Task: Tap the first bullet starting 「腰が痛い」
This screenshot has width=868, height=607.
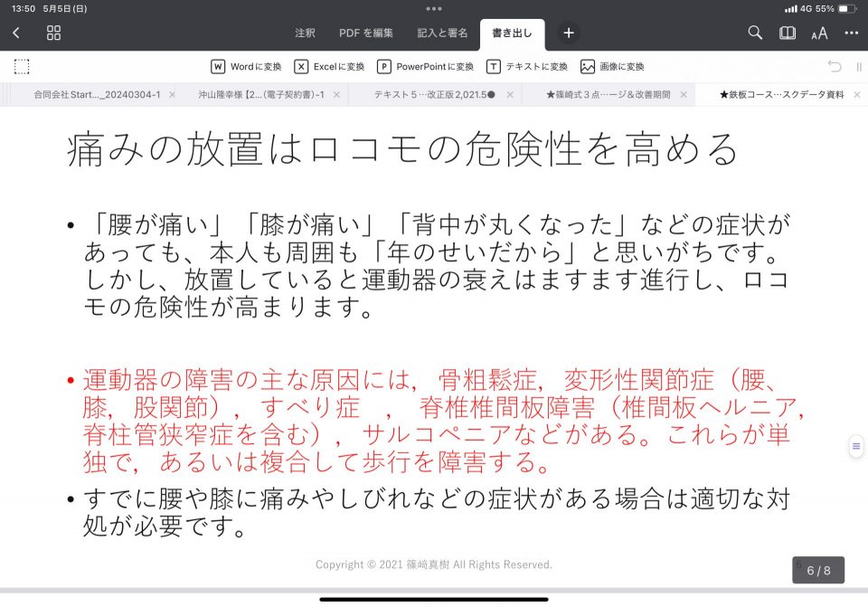Action: (438, 266)
